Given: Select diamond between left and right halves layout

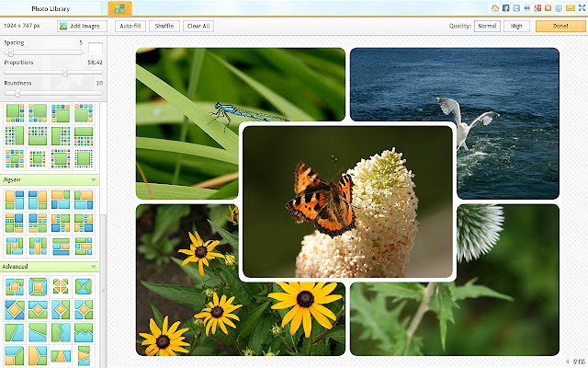Looking at the screenshot, I should tap(61, 310).
